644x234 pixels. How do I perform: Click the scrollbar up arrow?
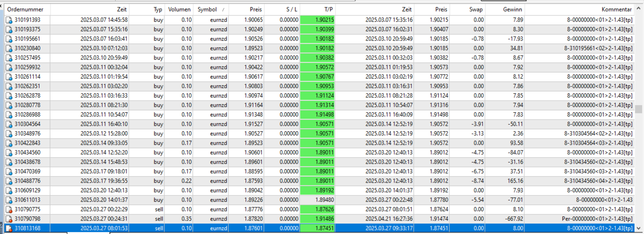pos(639,8)
